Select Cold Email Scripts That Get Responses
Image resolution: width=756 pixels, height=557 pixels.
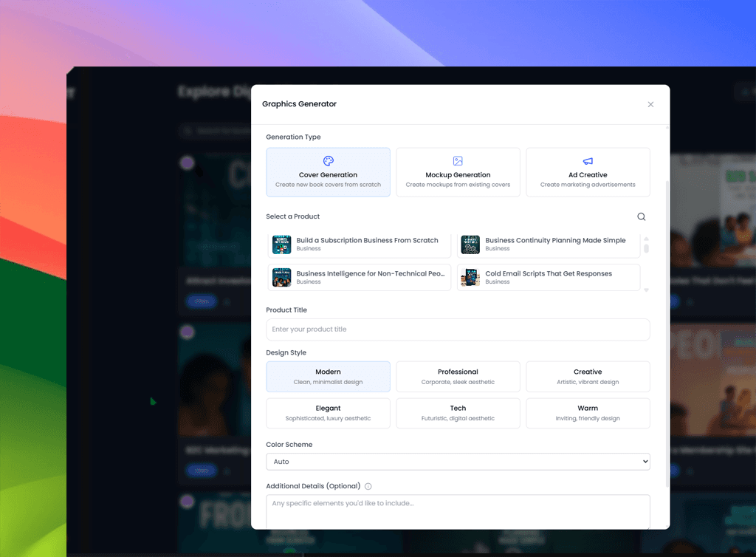549,277
